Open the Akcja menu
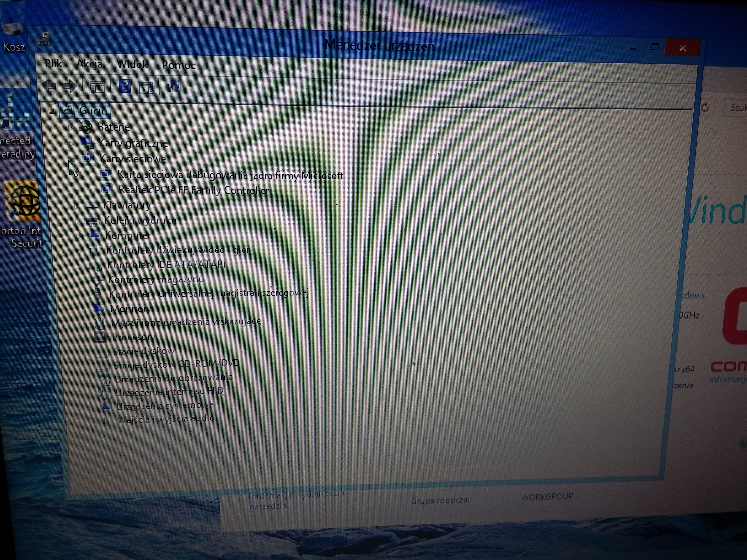Image resolution: width=747 pixels, height=560 pixels. [x=89, y=64]
